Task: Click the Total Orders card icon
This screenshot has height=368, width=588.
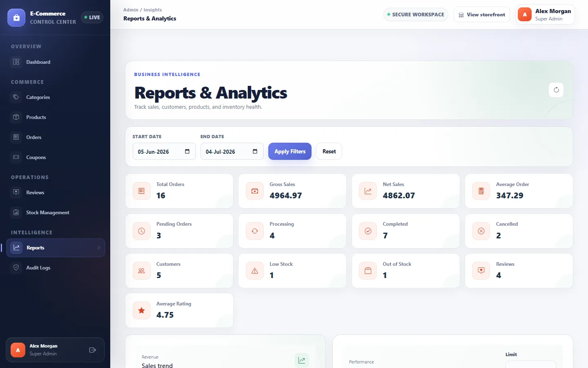Action: pyautogui.click(x=142, y=191)
